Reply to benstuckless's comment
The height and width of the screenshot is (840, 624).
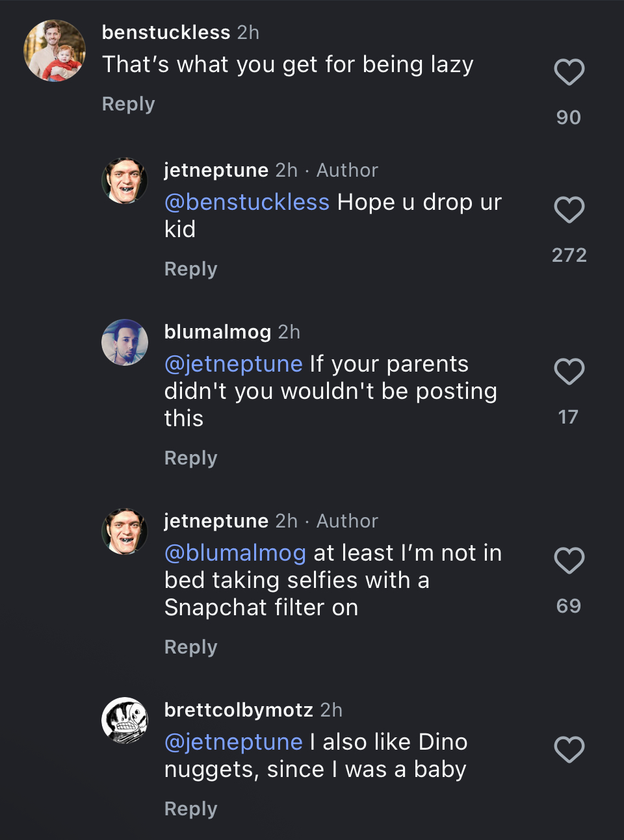128,104
